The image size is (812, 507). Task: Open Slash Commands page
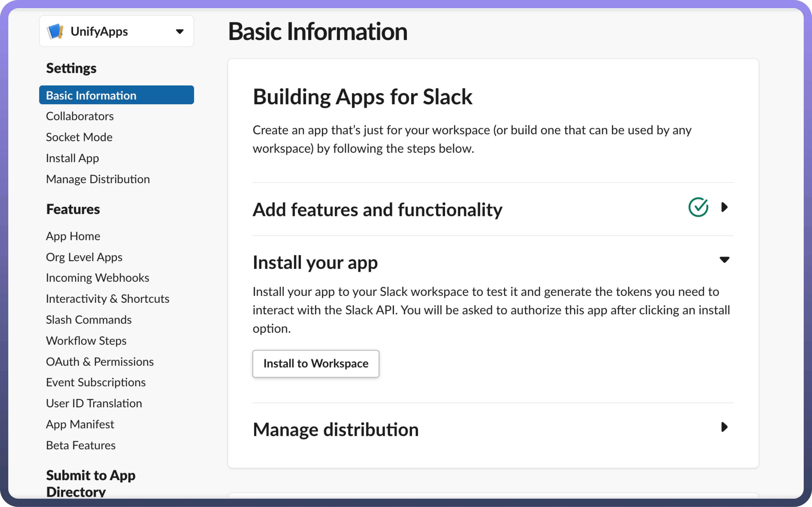(x=89, y=320)
